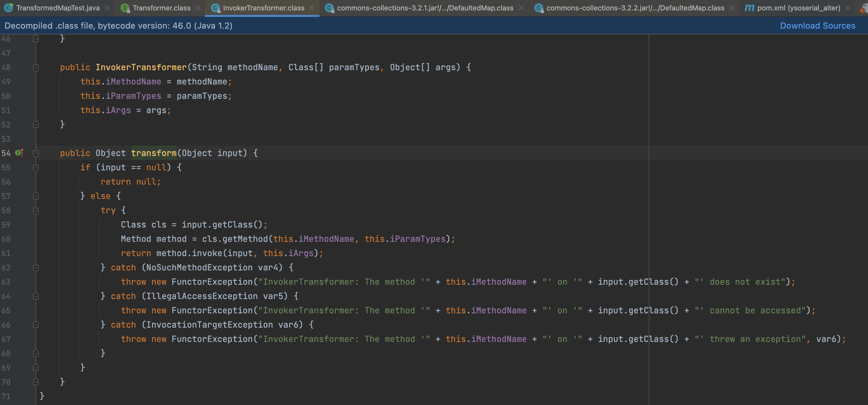Collapse the InvocationTargetException catch fold at line 66
The width and height of the screenshot is (868, 405).
point(36,325)
